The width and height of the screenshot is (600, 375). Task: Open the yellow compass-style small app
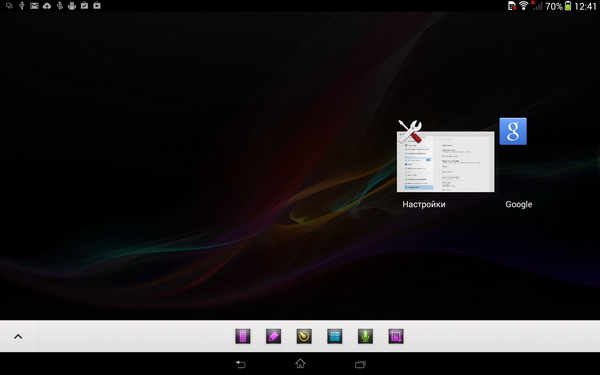304,336
